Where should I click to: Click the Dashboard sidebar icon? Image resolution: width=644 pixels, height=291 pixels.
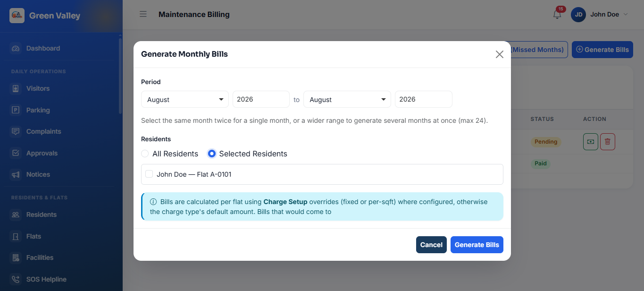coord(16,48)
